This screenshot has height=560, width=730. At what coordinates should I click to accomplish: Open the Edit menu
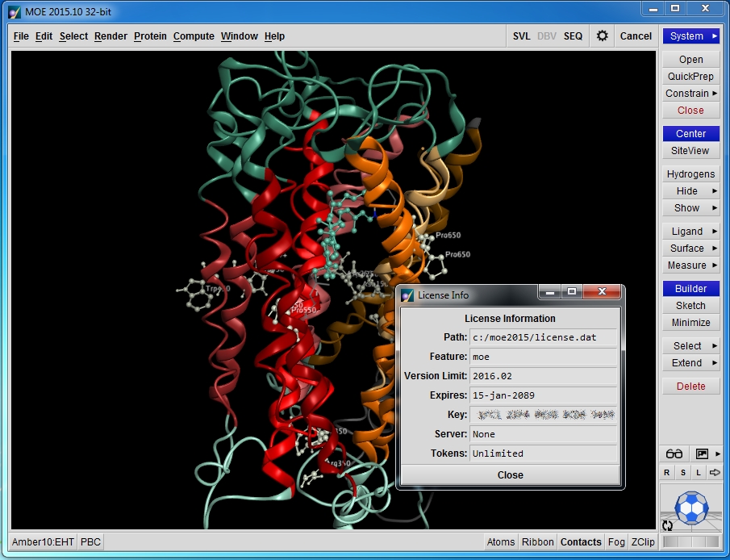click(44, 36)
